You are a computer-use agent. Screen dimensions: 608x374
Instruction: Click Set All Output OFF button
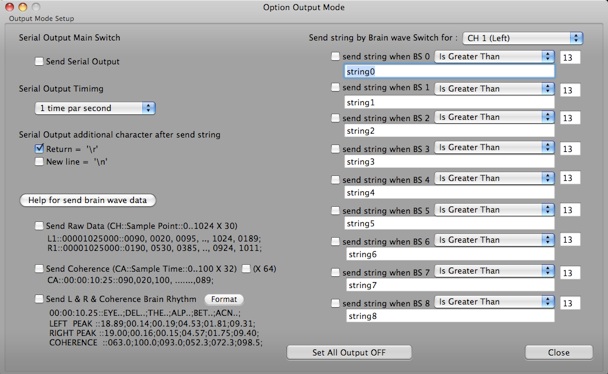pyautogui.click(x=349, y=353)
